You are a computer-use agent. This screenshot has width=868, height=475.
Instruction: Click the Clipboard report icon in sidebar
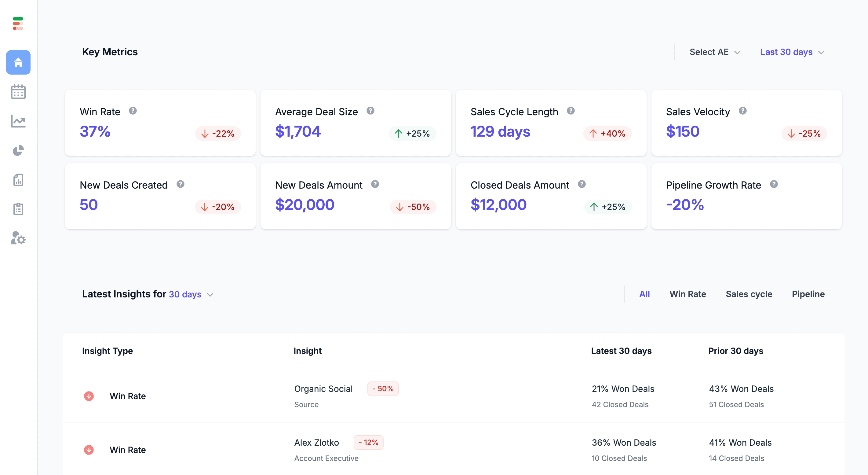coord(18,209)
